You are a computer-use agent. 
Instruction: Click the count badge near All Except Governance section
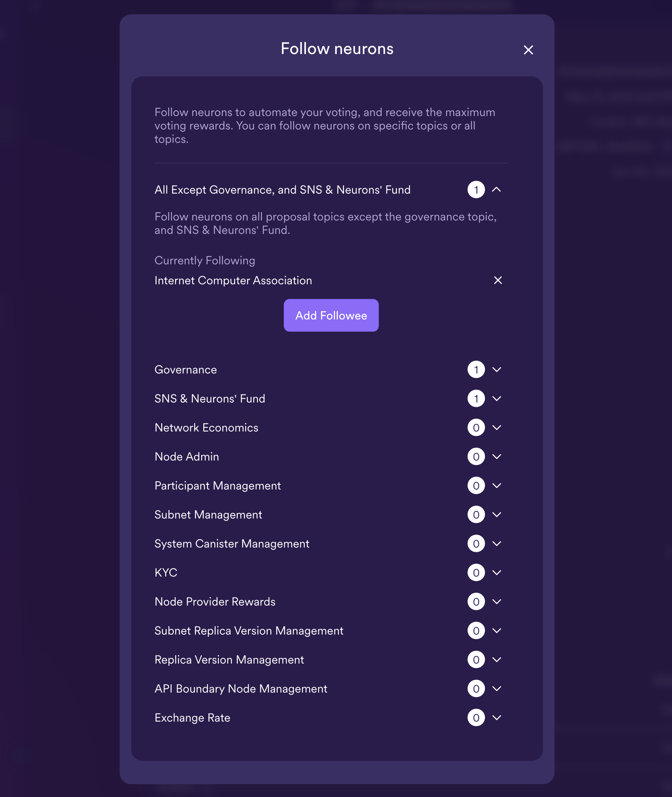[476, 189]
